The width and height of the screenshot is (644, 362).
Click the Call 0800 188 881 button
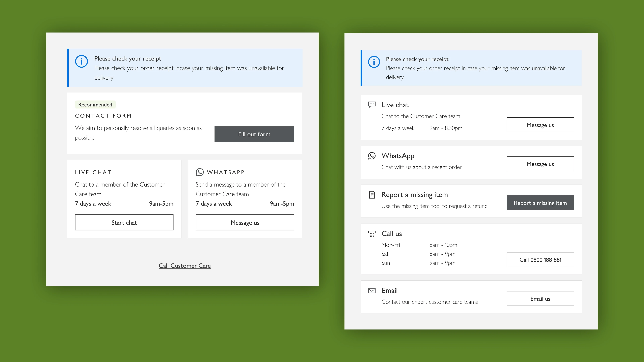click(x=540, y=260)
